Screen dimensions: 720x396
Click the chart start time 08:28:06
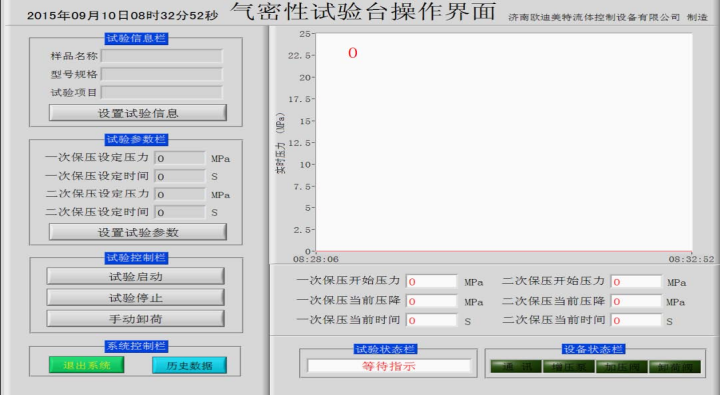tap(316, 260)
